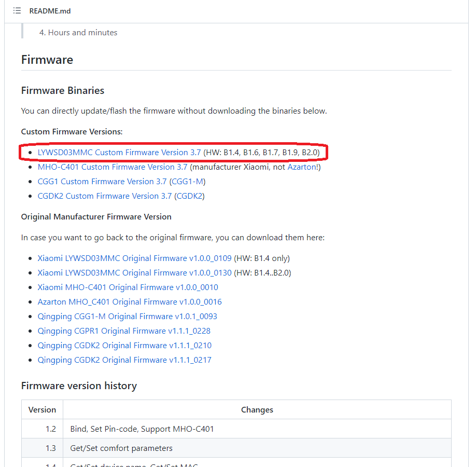Open Xiaomi MHO-C401 Original Firmware v1.0.0_0010

click(x=128, y=287)
